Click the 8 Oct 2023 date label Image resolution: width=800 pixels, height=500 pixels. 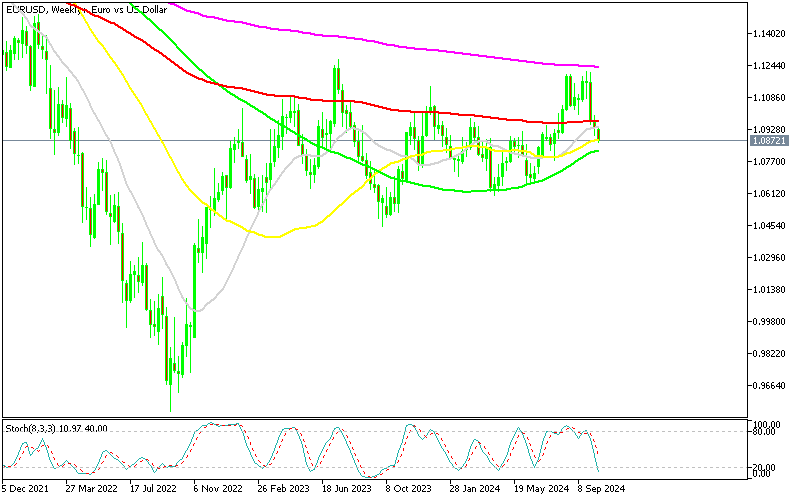click(x=408, y=489)
